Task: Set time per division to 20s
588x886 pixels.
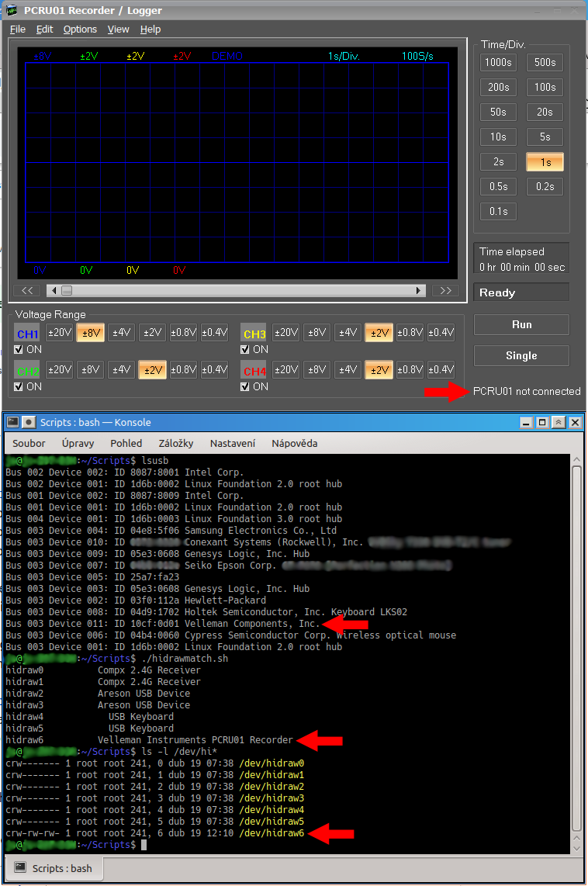Action: click(x=545, y=112)
